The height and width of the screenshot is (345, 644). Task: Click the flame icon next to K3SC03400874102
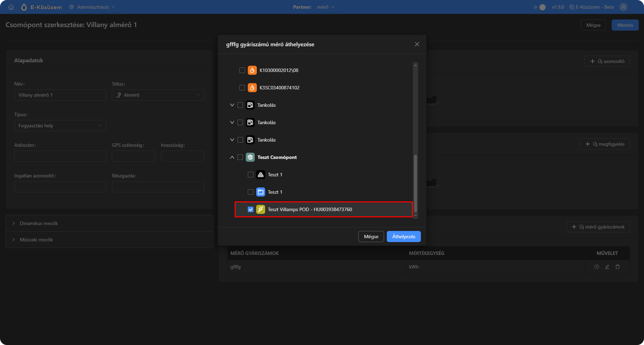(252, 88)
